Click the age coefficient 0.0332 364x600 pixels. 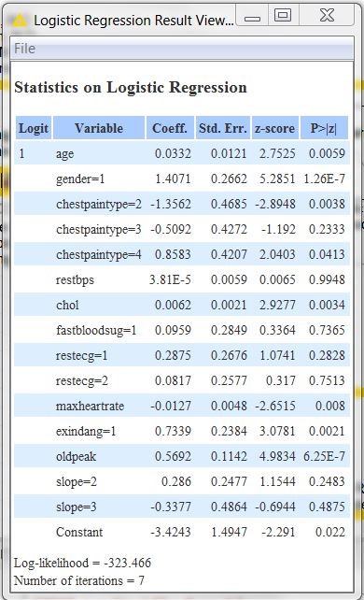(173, 153)
